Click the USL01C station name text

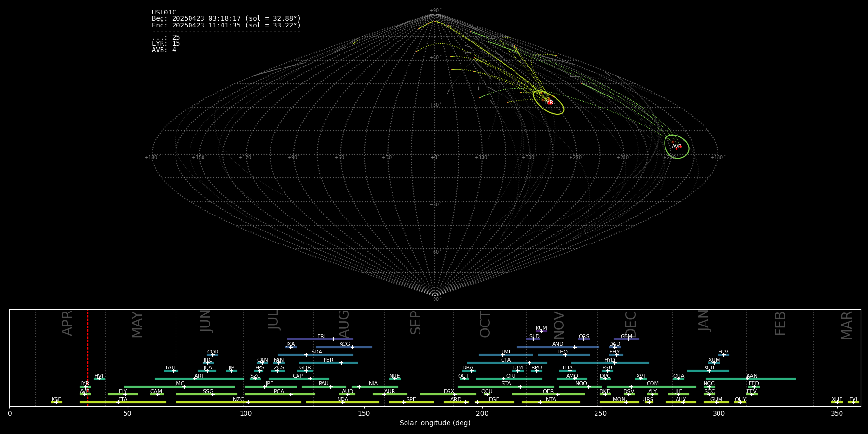pyautogui.click(x=164, y=13)
